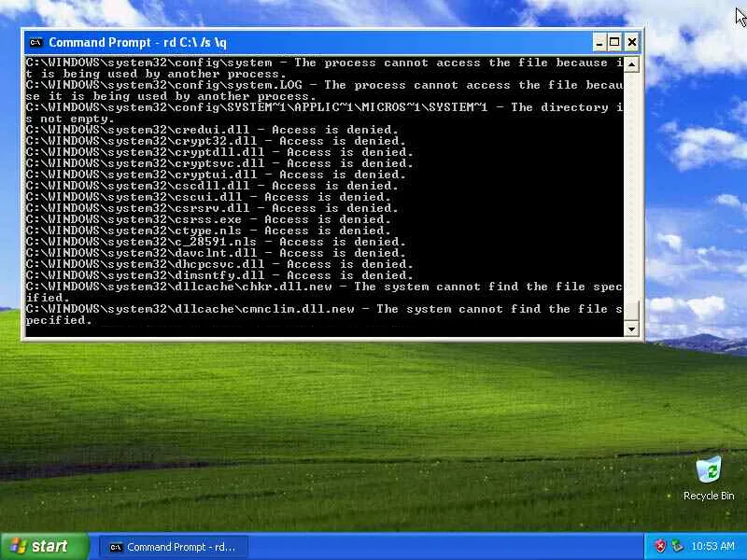
Task: Click the crypt32.dll output line
Action: point(216,141)
